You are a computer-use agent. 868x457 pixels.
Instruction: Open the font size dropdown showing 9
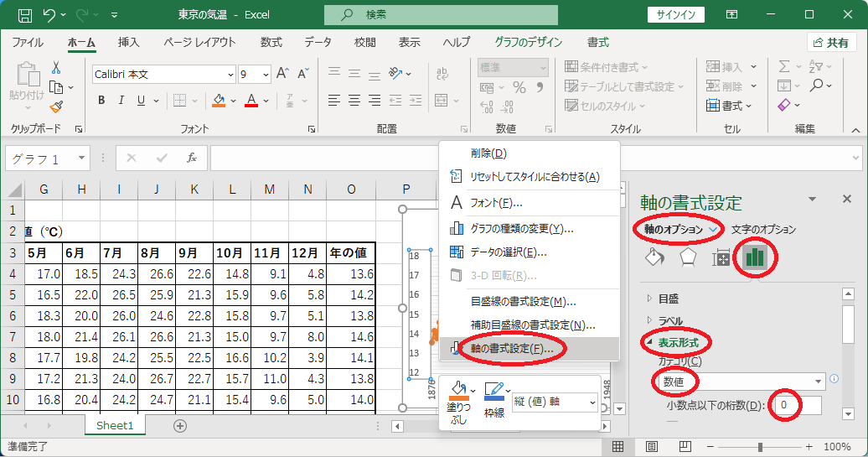[x=266, y=75]
